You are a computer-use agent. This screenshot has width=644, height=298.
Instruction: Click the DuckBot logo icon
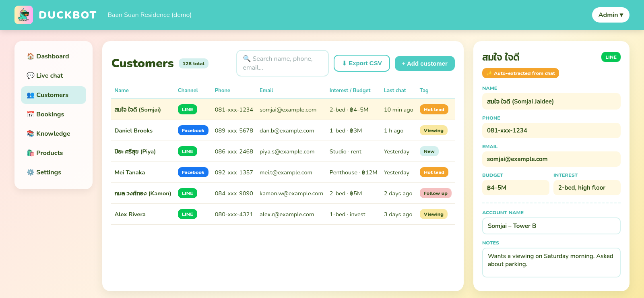(24, 15)
